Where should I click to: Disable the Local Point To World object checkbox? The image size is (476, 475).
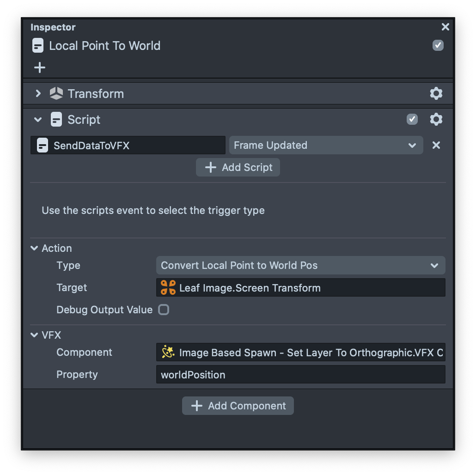(438, 45)
